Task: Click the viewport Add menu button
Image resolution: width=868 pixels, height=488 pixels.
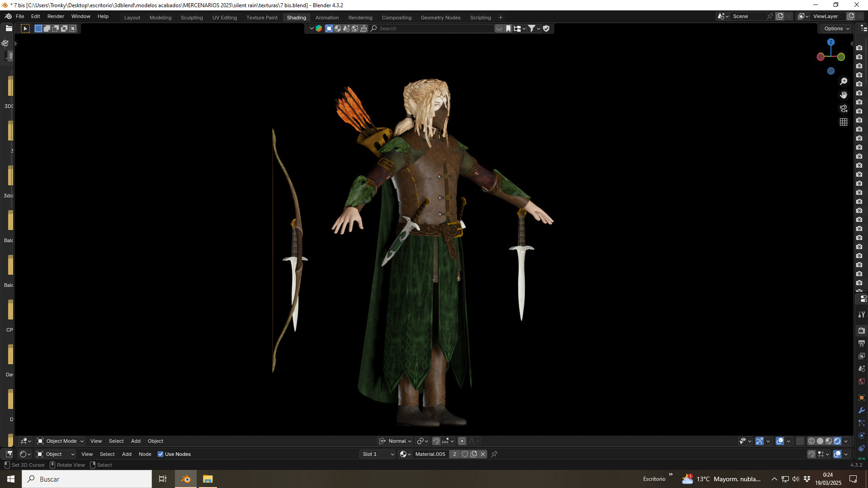Action: [136, 441]
